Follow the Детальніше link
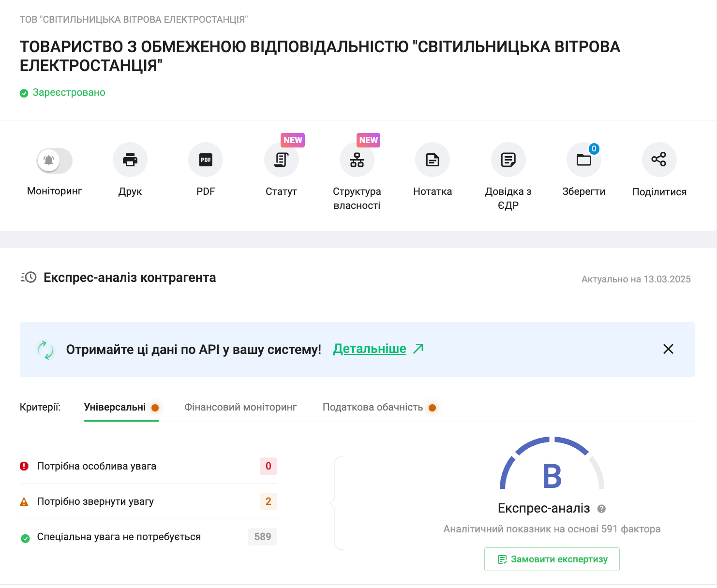 coord(370,349)
